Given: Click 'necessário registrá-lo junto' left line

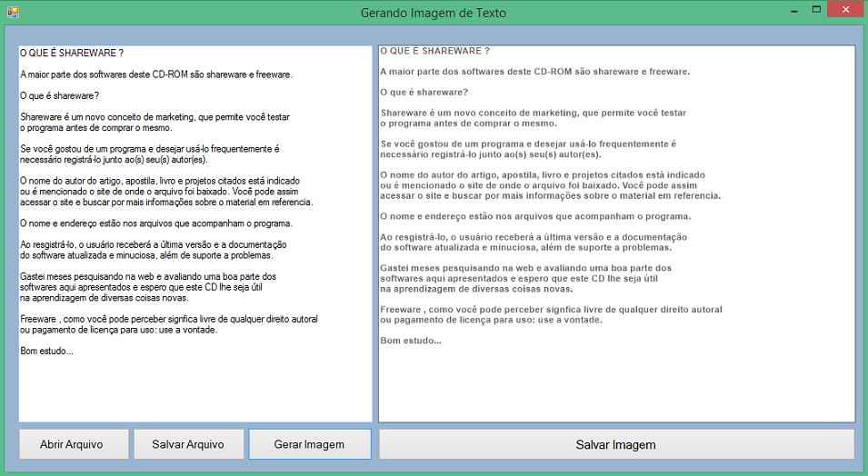Looking at the screenshot, I should pyautogui.click(x=114, y=159).
